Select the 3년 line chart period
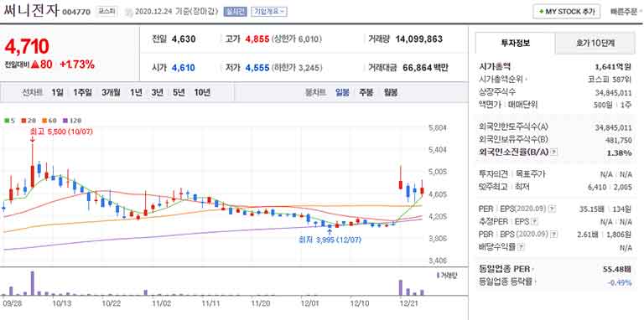This screenshot has width=644, height=320. [x=158, y=92]
